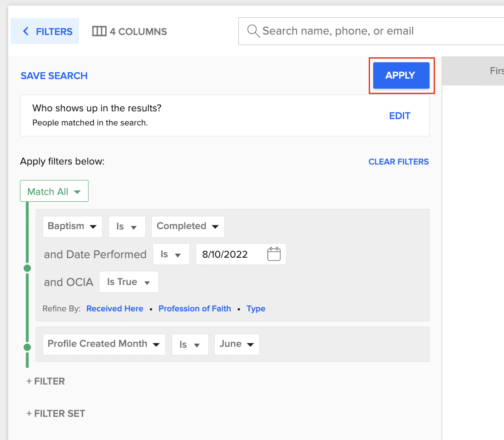Expand the Profile Created Month dropdown

[104, 344]
